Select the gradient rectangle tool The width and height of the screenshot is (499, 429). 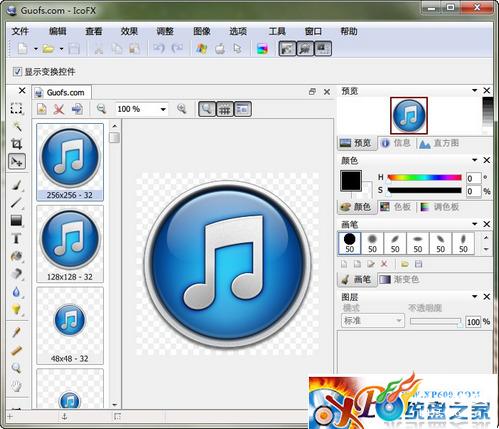pyautogui.click(x=16, y=220)
